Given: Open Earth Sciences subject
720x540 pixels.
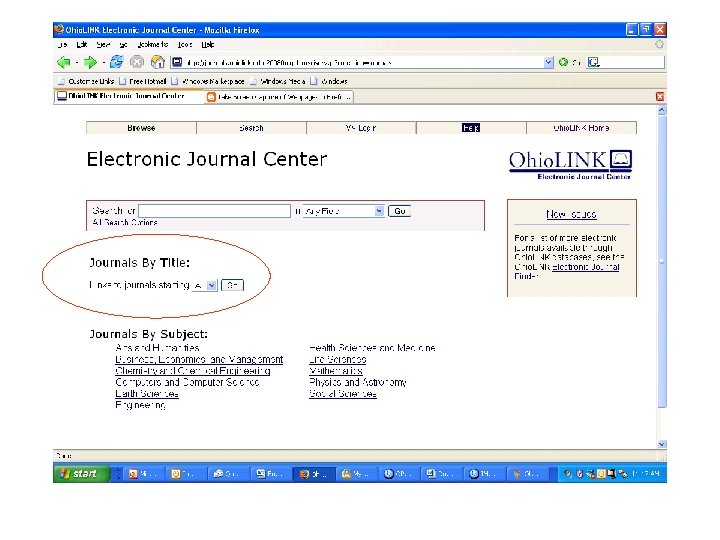Looking at the screenshot, I should (146, 394).
